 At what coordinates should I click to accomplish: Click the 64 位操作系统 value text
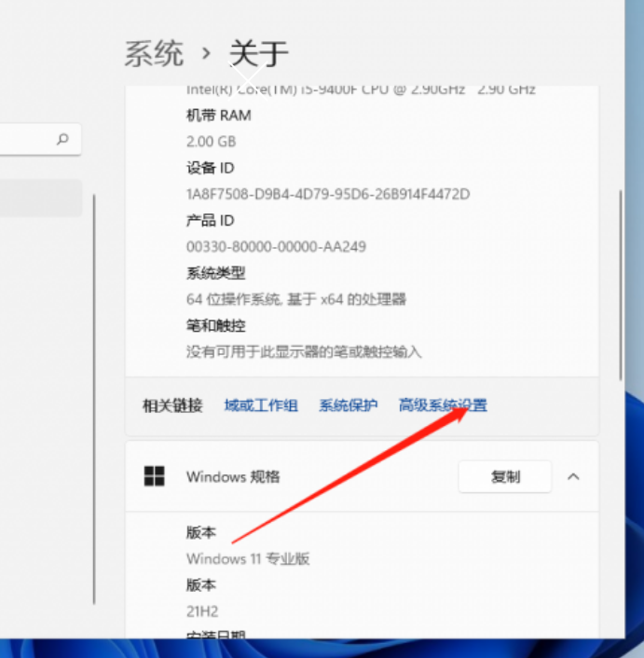tap(296, 299)
